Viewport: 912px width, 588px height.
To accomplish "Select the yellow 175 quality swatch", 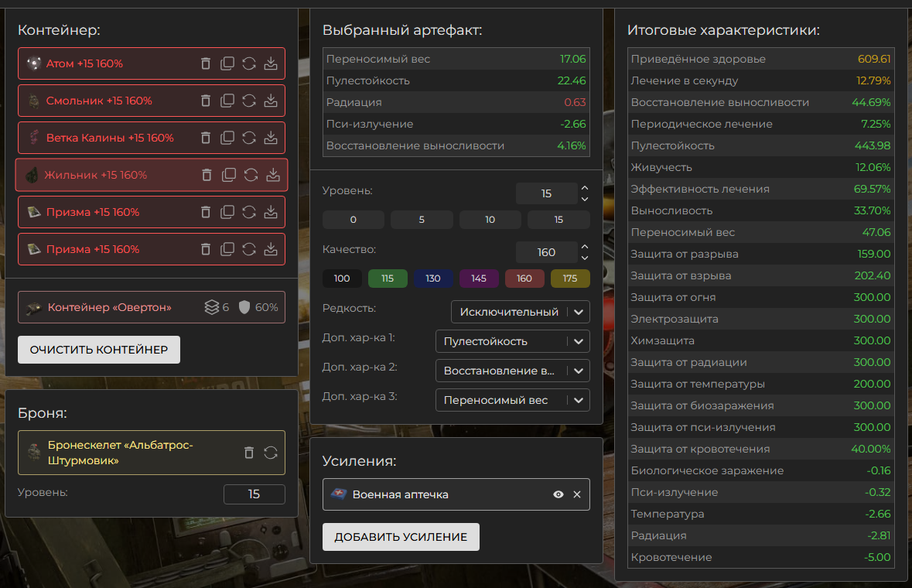I will pos(570,279).
